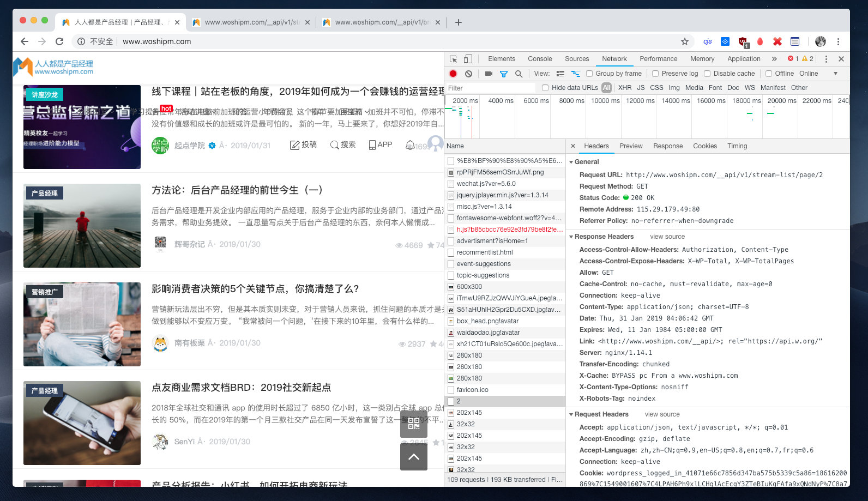Open the Chrome three-dot menu

[x=838, y=41]
